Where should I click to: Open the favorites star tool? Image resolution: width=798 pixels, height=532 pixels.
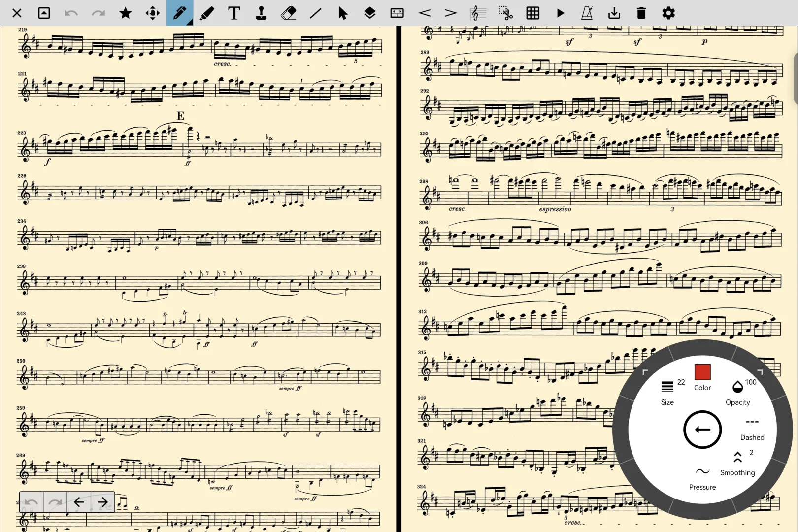pos(126,13)
